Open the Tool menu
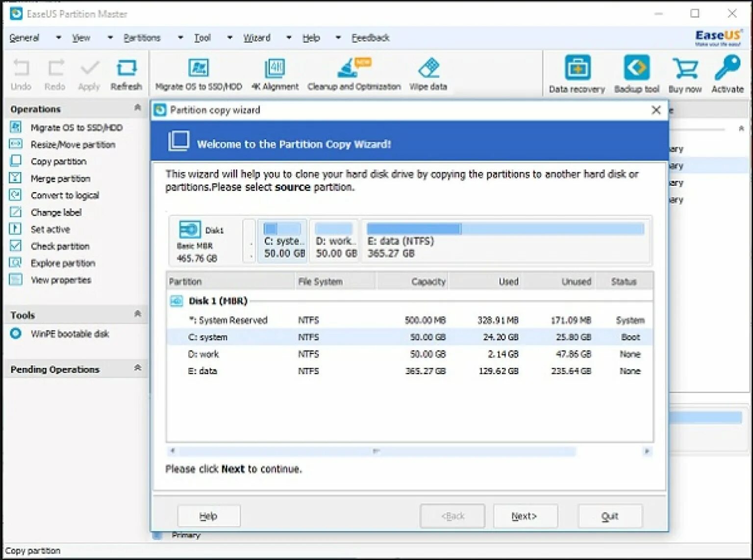The height and width of the screenshot is (560, 753). pyautogui.click(x=202, y=38)
